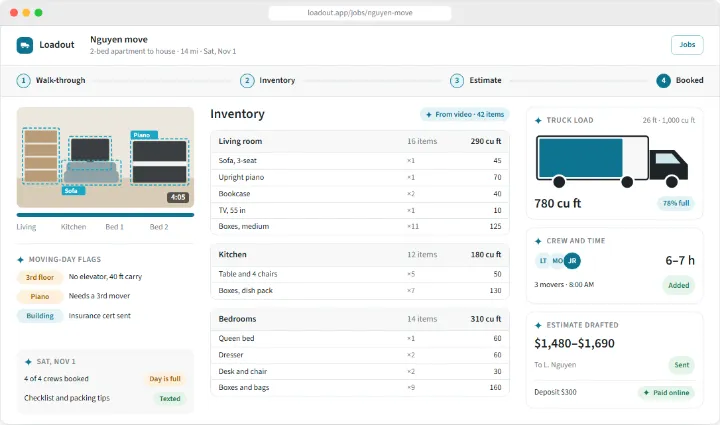Click the Loadout truck logo icon
The height and width of the screenshot is (425, 720).
coord(25,45)
